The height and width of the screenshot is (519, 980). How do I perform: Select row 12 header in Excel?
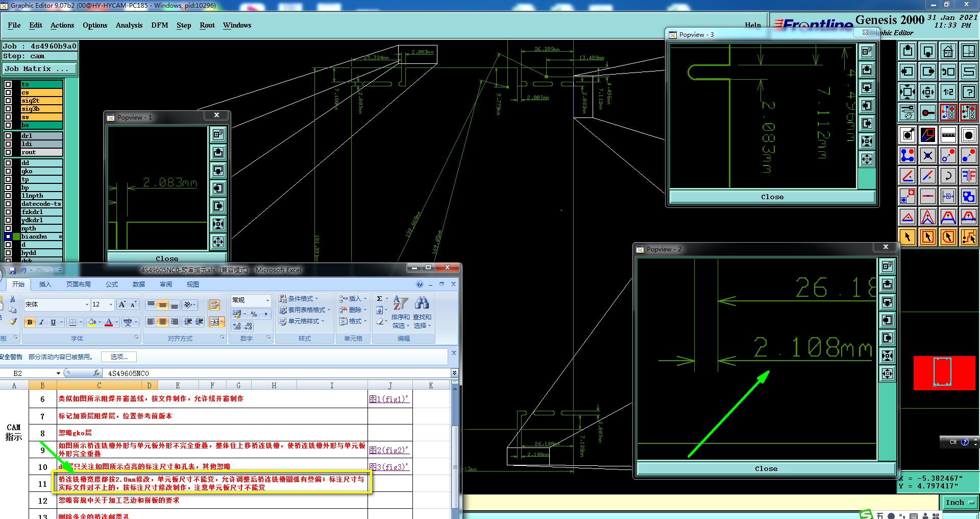coord(42,501)
